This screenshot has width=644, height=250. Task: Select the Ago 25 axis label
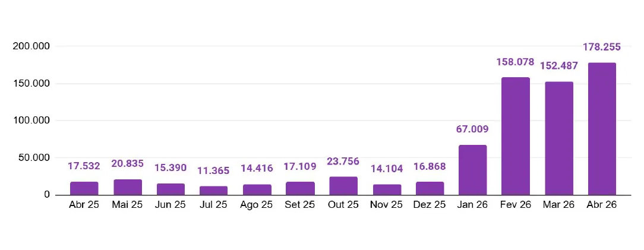pos(257,205)
